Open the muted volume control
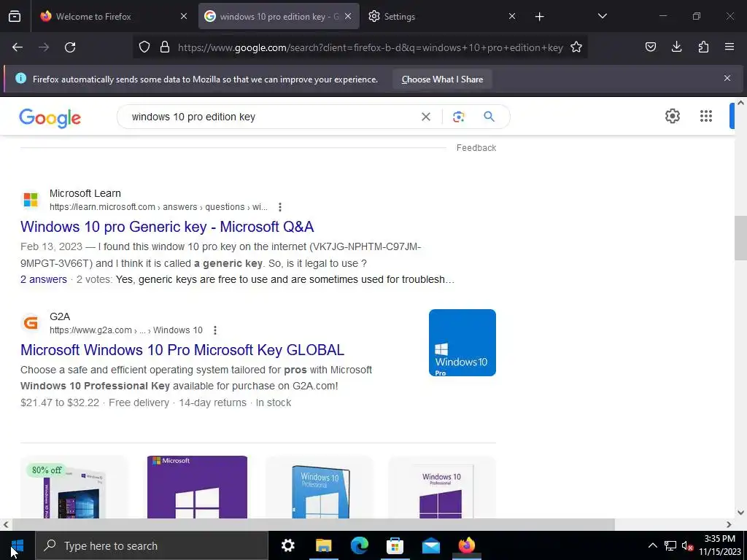This screenshot has width=747, height=560. click(x=687, y=545)
